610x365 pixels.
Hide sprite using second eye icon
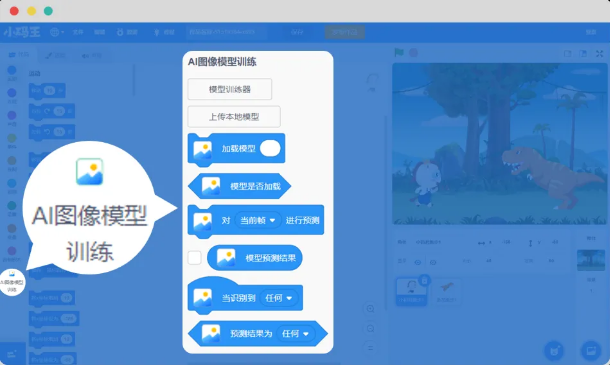tap(433, 262)
